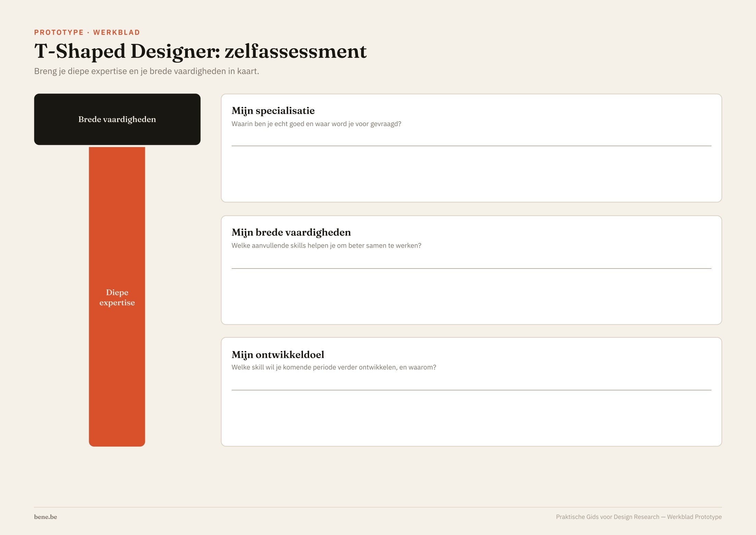Screen dimensions: 756x535
Task: Click the writing line under 'Mijn ontwikkeldoel'
Action: point(472,390)
